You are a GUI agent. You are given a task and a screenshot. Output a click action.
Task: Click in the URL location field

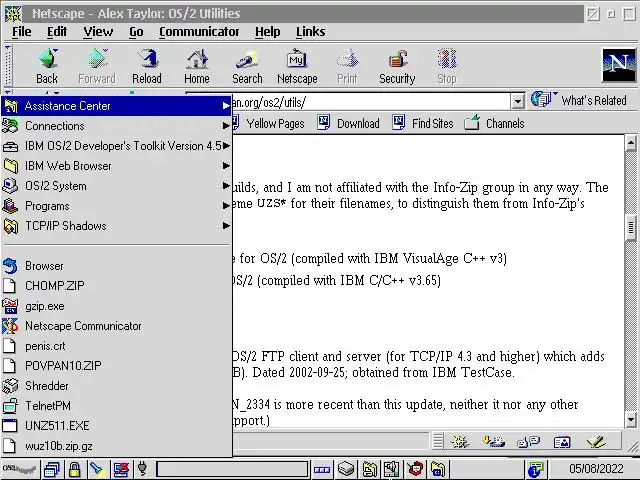[x=371, y=102]
